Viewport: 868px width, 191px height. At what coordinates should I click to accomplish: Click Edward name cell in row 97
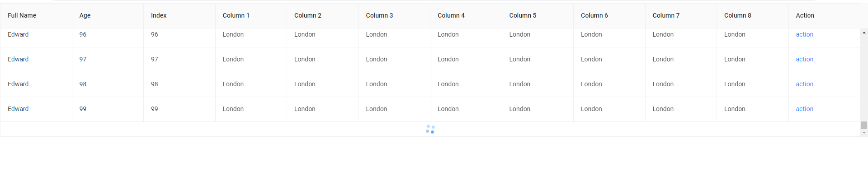18,59
